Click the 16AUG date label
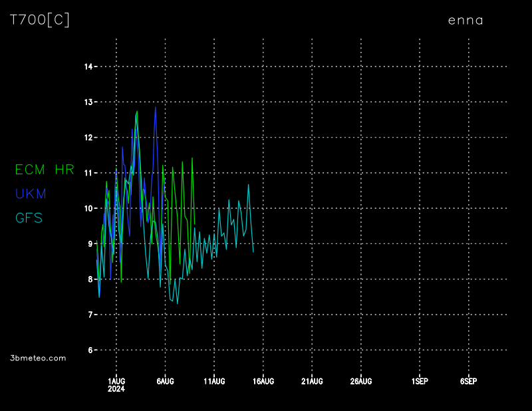Screen dimensions: 532x411 click(263, 381)
